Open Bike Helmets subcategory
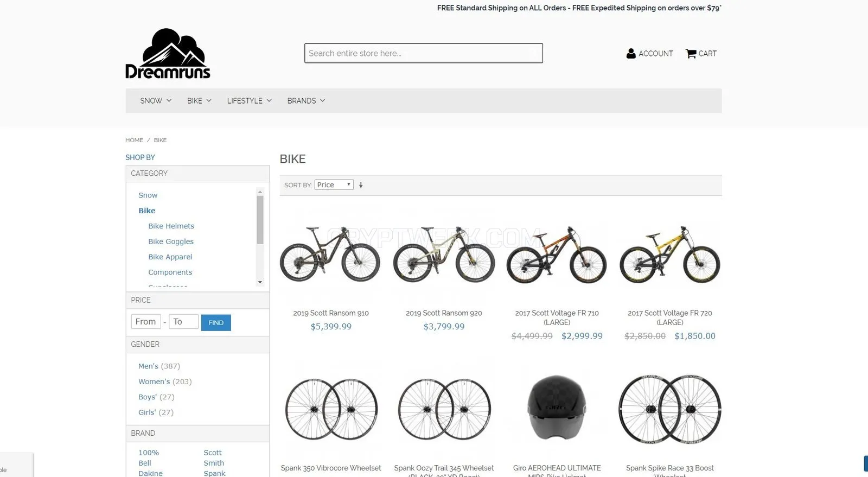This screenshot has height=477, width=868. click(171, 226)
